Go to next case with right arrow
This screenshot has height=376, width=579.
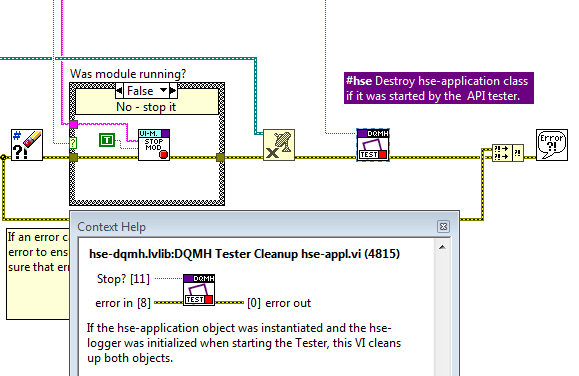click(x=173, y=90)
